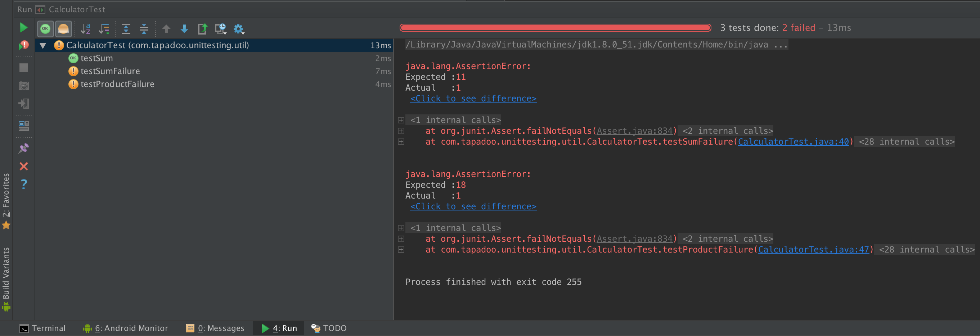The height and width of the screenshot is (336, 980).
Task: Open the Android Monitor tab
Action: (x=126, y=328)
